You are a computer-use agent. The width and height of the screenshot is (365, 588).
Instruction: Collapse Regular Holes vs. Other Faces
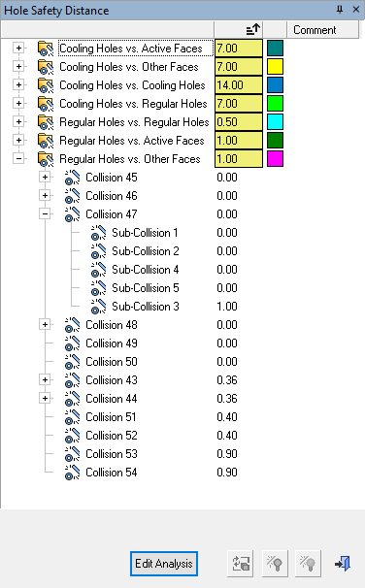pos(18,158)
